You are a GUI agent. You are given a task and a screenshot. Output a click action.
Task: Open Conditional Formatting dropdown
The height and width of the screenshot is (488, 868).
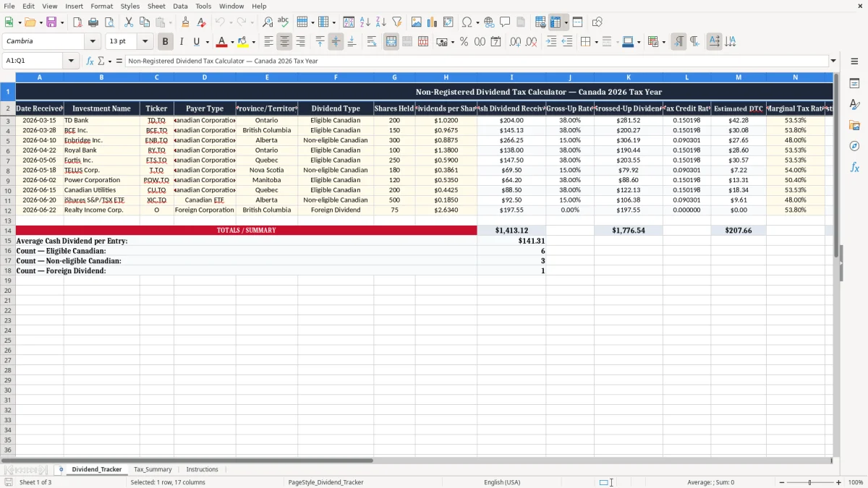coord(663,42)
